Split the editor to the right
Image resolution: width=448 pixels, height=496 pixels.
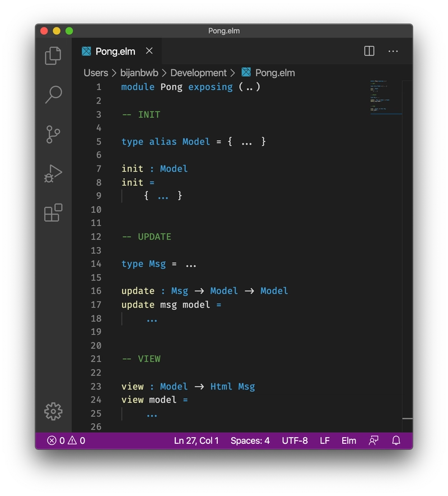pos(369,51)
